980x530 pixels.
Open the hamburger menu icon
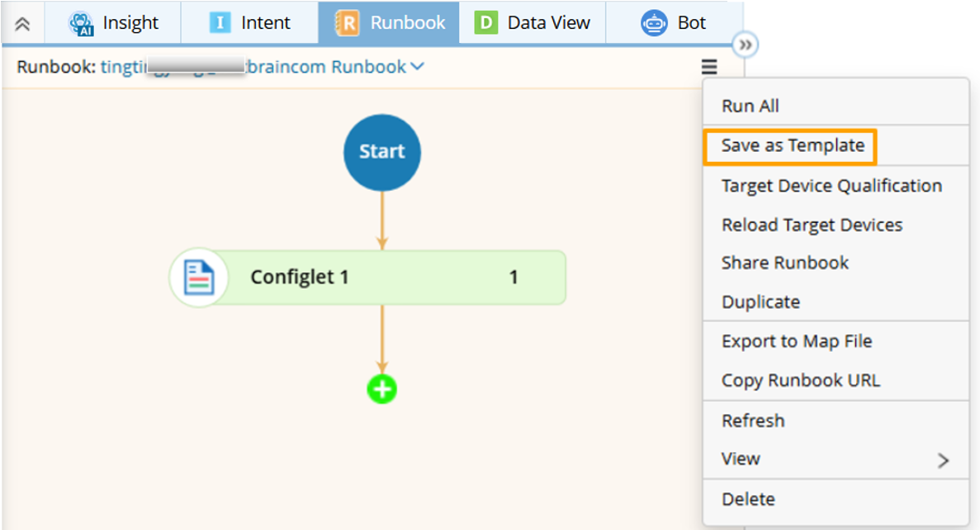(709, 67)
